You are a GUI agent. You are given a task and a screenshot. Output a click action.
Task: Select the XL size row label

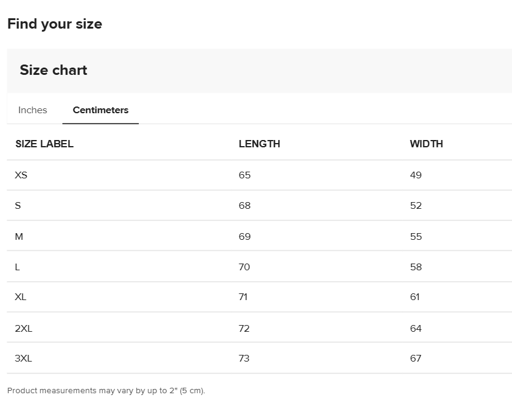(20, 297)
